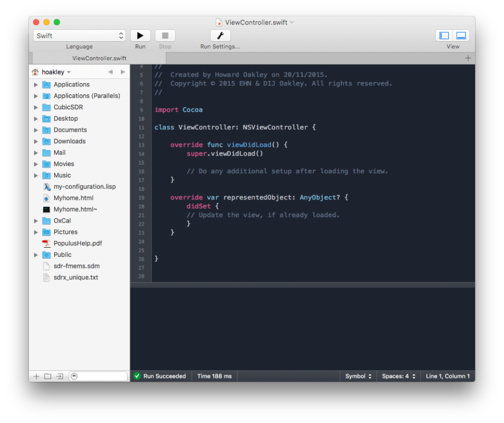Expand the Documents folder
Image resolution: width=504 pixels, height=423 pixels.
click(x=36, y=130)
